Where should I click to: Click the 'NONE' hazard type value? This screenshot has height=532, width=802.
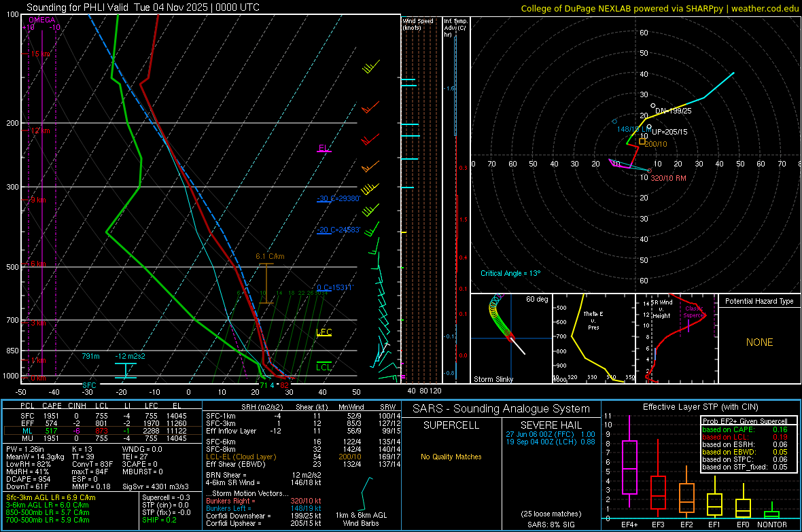pos(760,342)
